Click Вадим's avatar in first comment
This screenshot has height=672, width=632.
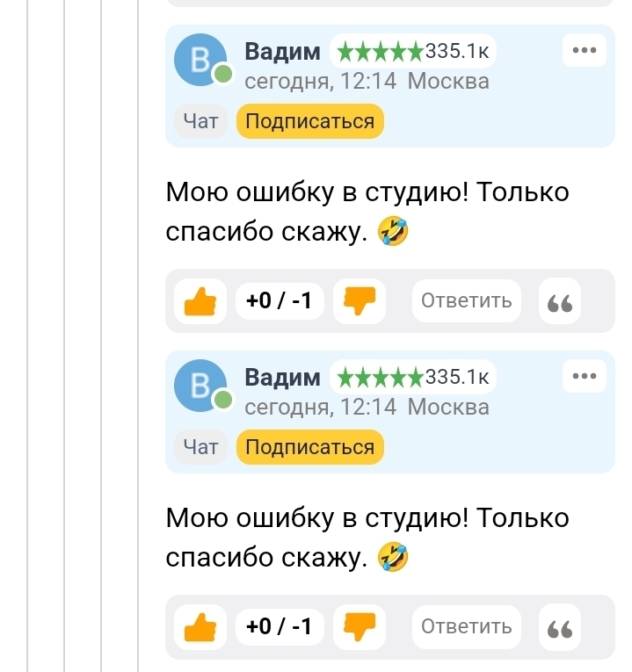200,61
